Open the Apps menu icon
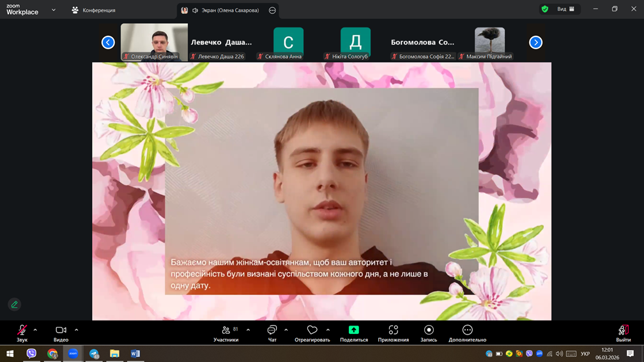 point(393,330)
